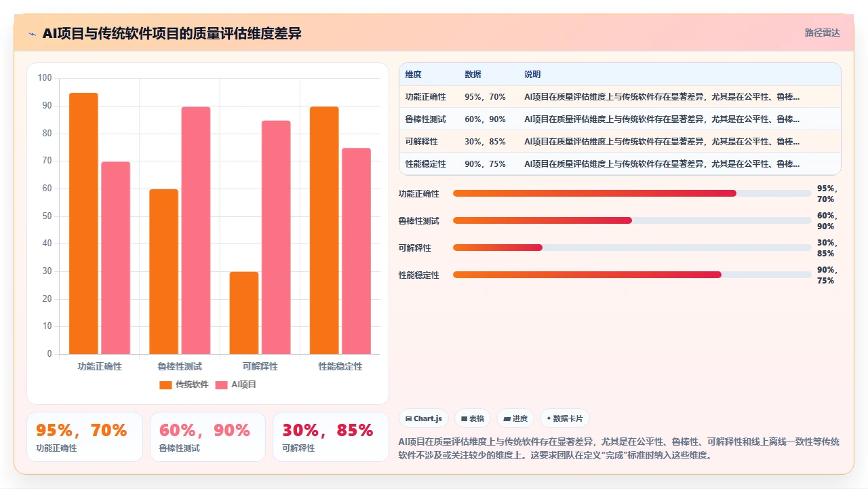868x489 pixels.
Task: Click the 可解释性 progress bar
Action: 632,248
